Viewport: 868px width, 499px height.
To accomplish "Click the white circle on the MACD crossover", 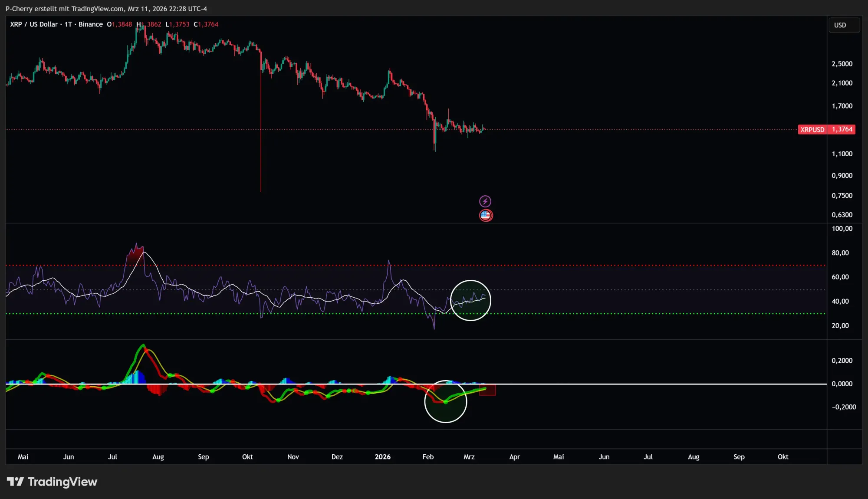I will click(x=445, y=401).
